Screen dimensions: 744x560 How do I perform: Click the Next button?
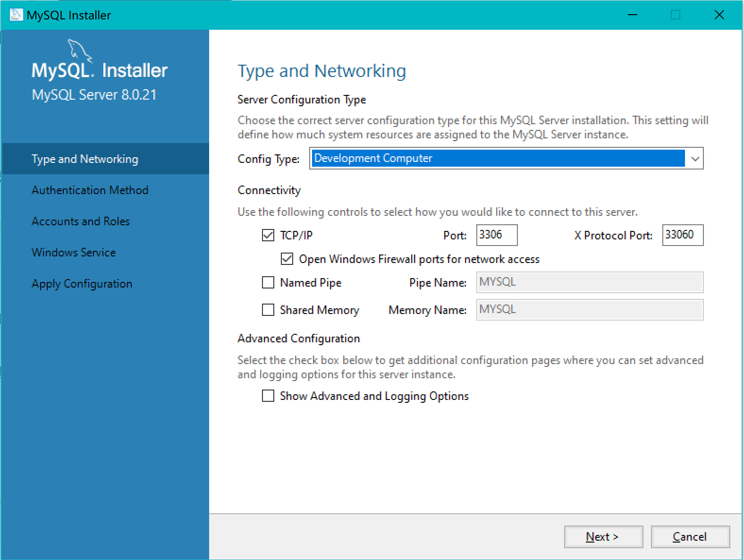click(603, 537)
